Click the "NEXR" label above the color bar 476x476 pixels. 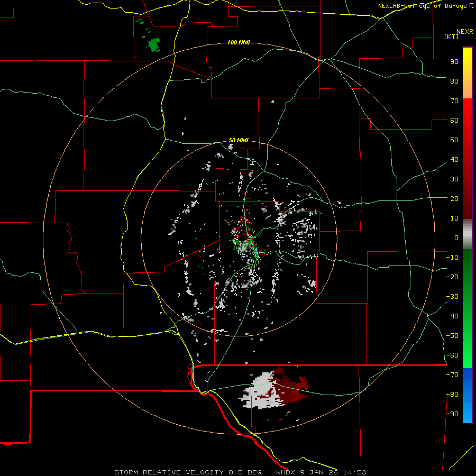pyautogui.click(x=465, y=32)
